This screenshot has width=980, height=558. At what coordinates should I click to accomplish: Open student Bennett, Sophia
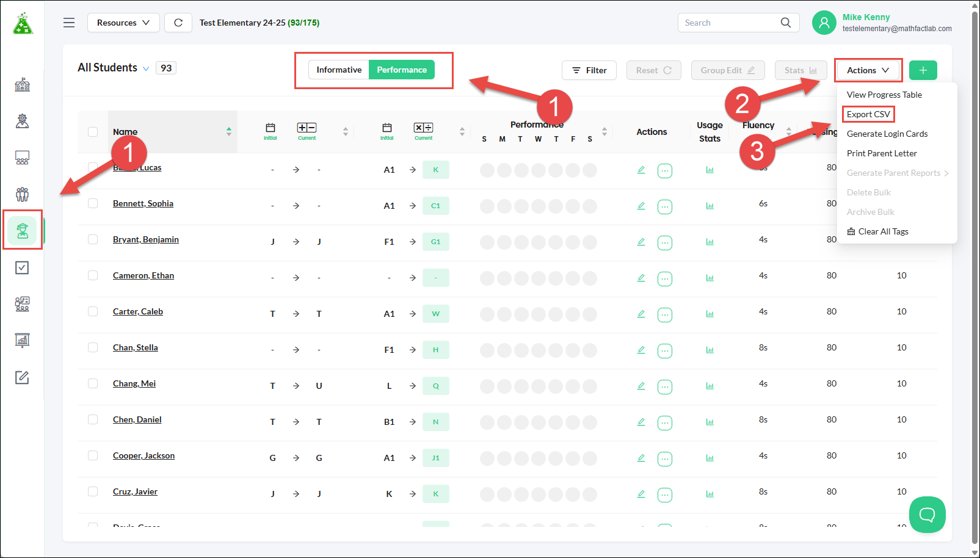[143, 203]
